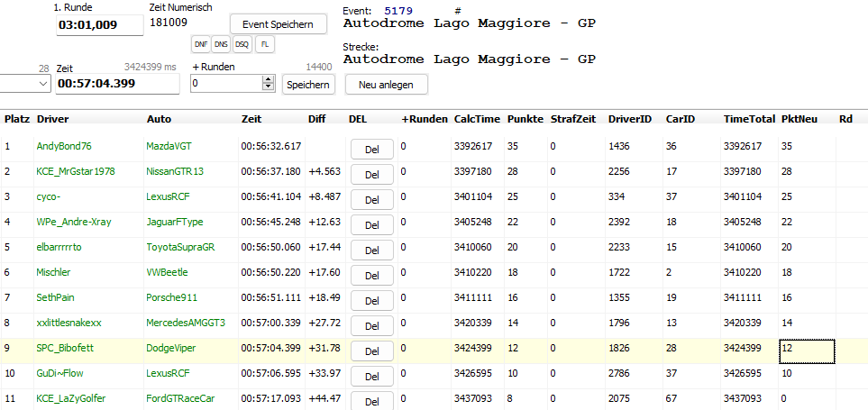Sort table by the Driver column header
Image resolution: width=868 pixels, height=410 pixels.
point(53,119)
